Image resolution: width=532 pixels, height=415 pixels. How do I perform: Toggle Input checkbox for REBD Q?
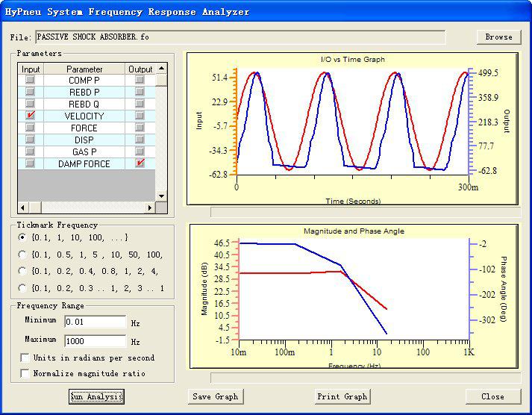(30, 104)
